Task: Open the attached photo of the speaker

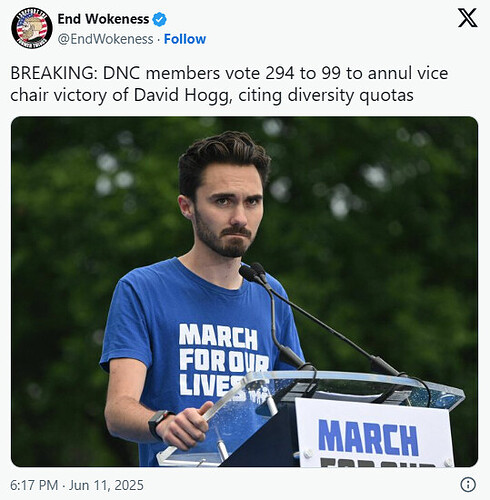Action: pos(245,291)
